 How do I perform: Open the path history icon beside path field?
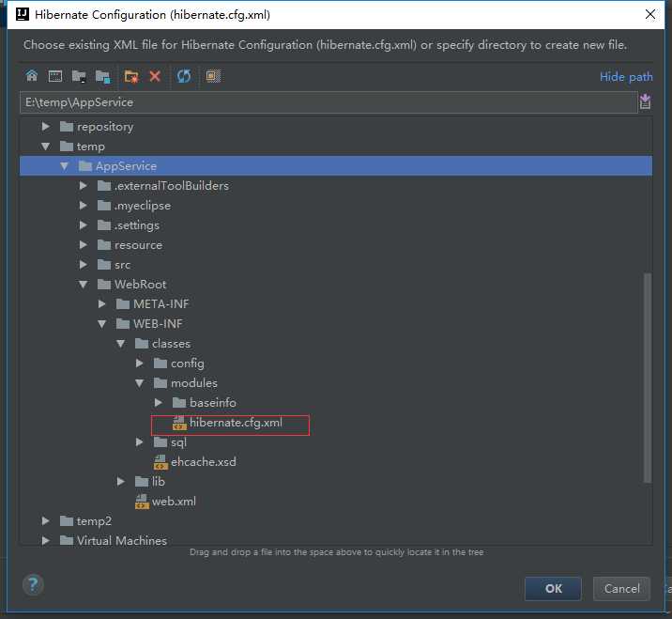click(645, 102)
